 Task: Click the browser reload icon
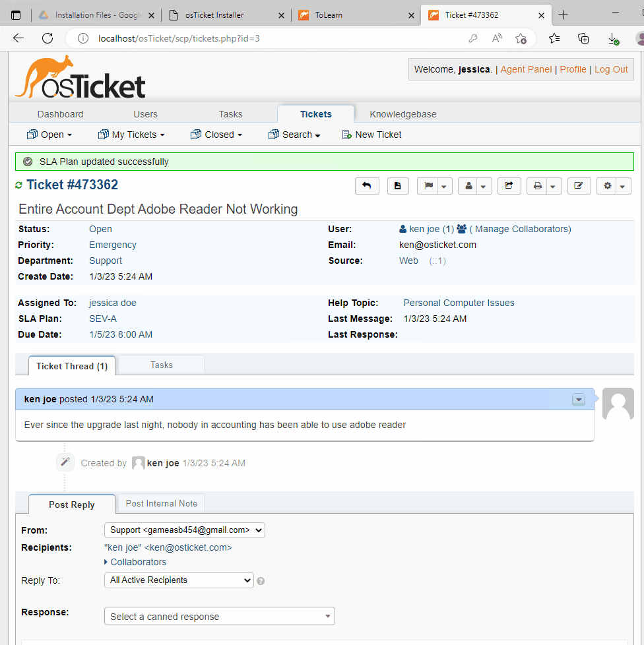[48, 38]
